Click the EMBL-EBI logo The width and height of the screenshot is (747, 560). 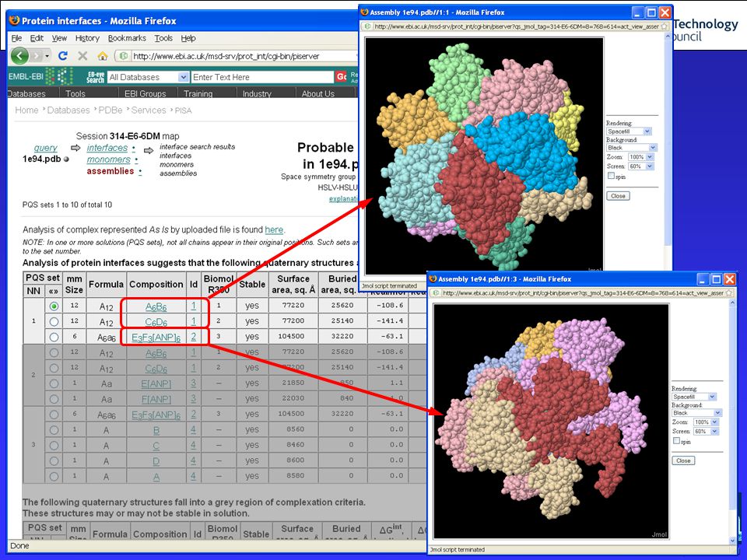click(x=40, y=76)
